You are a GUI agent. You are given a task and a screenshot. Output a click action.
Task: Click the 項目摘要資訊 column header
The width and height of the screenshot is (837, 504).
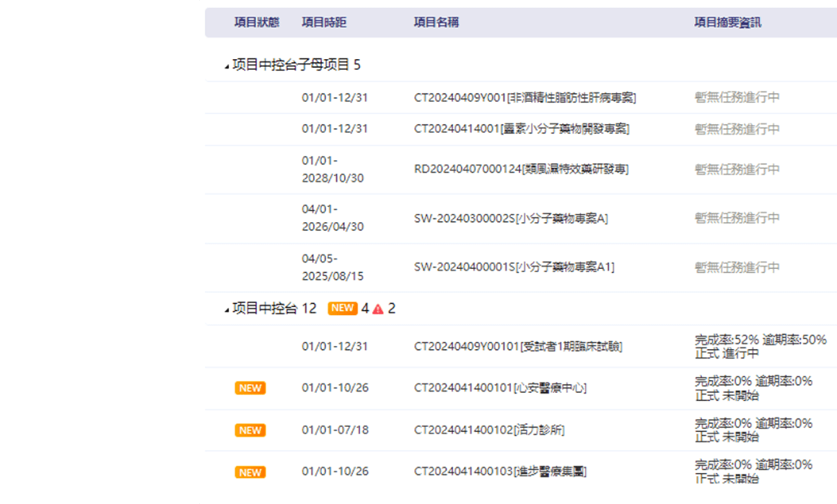click(727, 22)
